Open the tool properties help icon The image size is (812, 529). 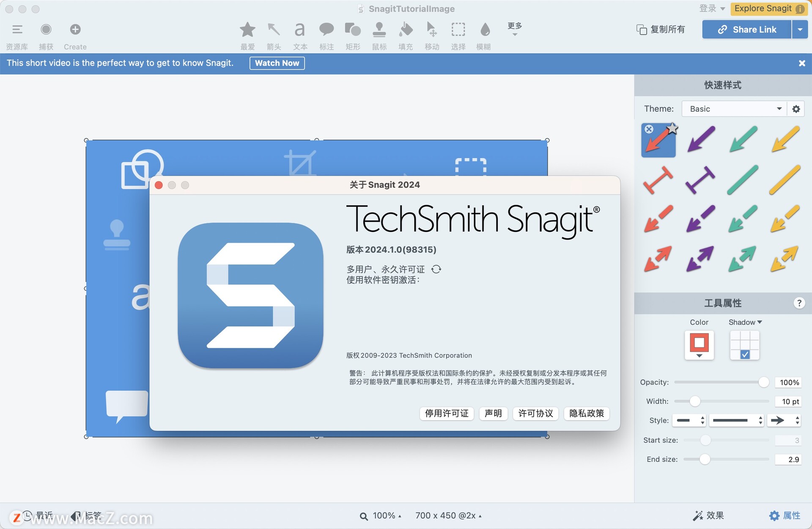click(x=799, y=303)
